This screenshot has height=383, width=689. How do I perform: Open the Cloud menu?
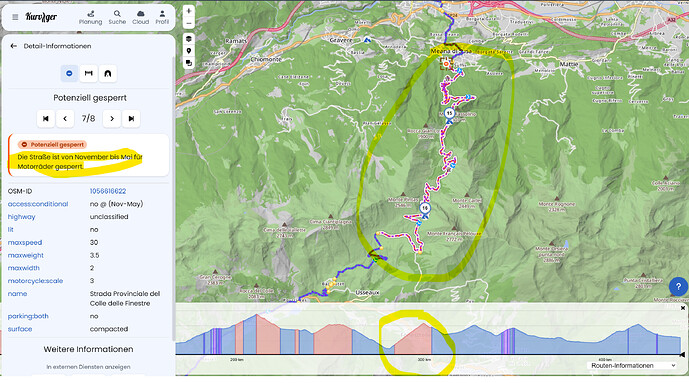tap(141, 18)
